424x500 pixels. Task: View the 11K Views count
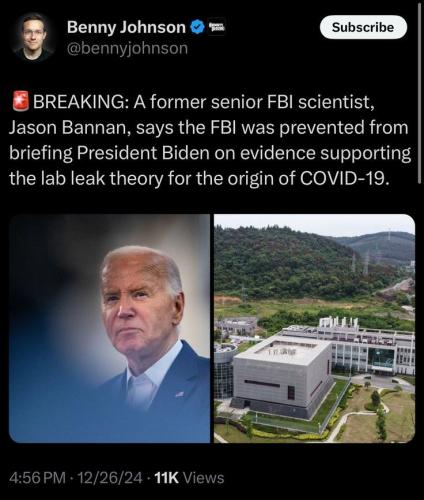(190, 478)
